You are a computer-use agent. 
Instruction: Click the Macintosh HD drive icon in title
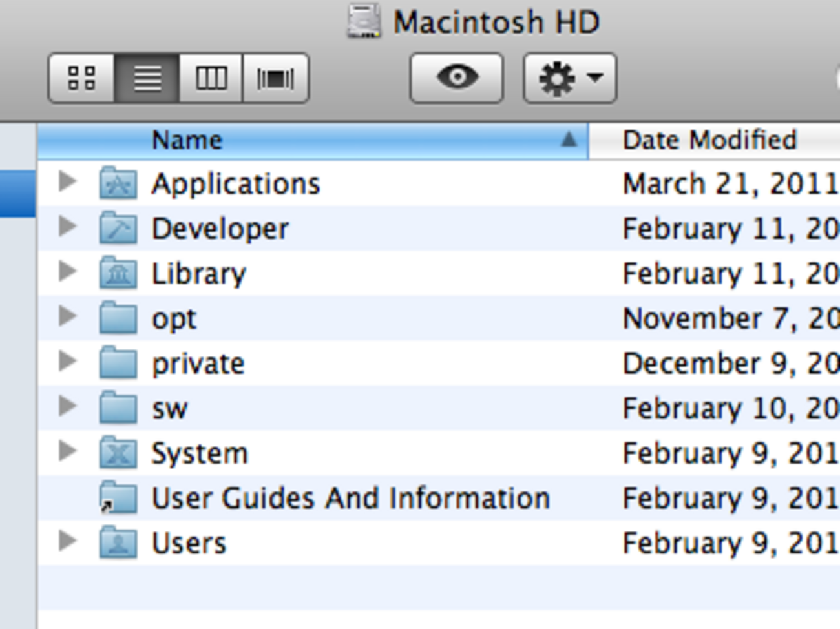pos(364,21)
